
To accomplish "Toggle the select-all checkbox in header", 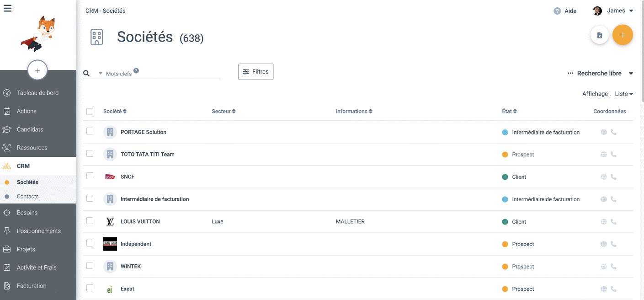I will click(x=90, y=112).
